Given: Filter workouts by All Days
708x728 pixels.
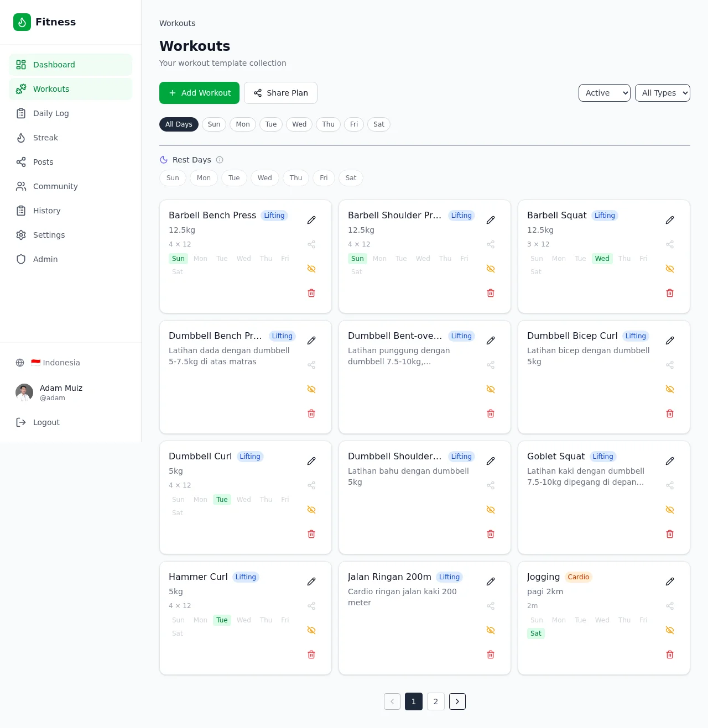Looking at the screenshot, I should (179, 124).
